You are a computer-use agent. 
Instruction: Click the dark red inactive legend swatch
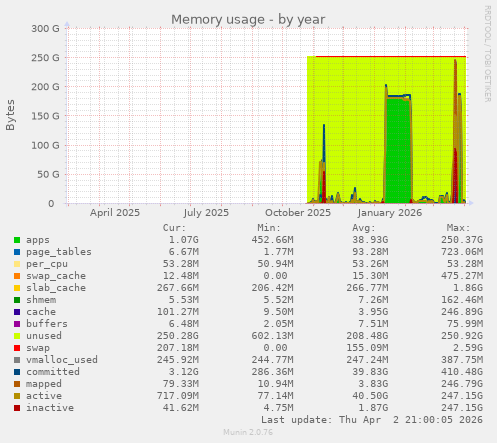17,408
